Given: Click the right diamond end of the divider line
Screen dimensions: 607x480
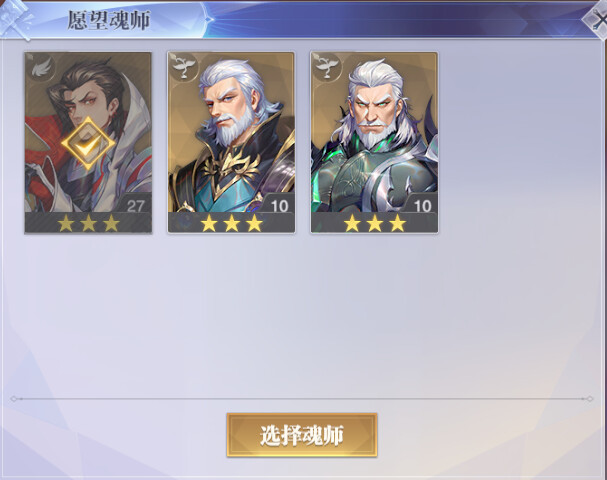Looking at the screenshot, I should tap(590, 399).
